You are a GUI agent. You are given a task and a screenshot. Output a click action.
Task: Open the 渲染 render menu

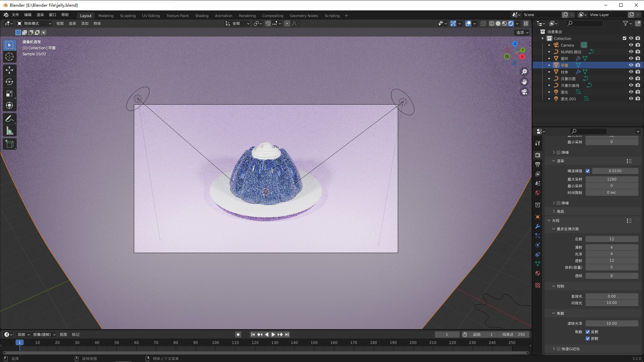pyautogui.click(x=40, y=15)
